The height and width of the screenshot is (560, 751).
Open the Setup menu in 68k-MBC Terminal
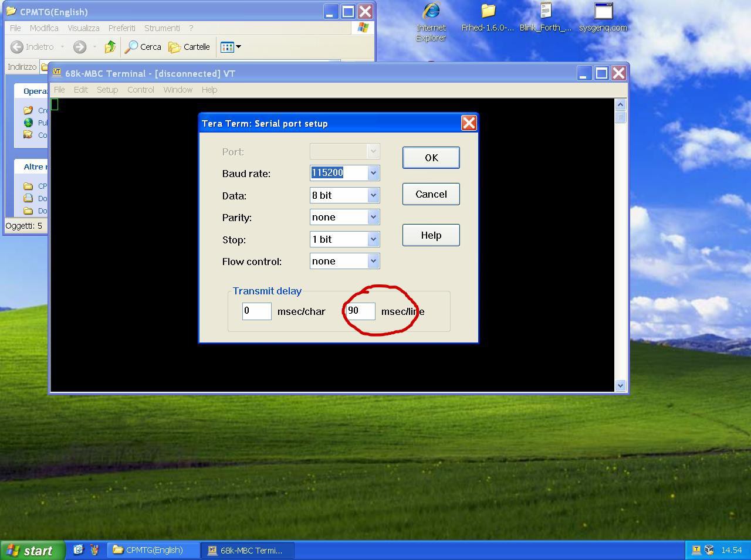[x=107, y=90]
